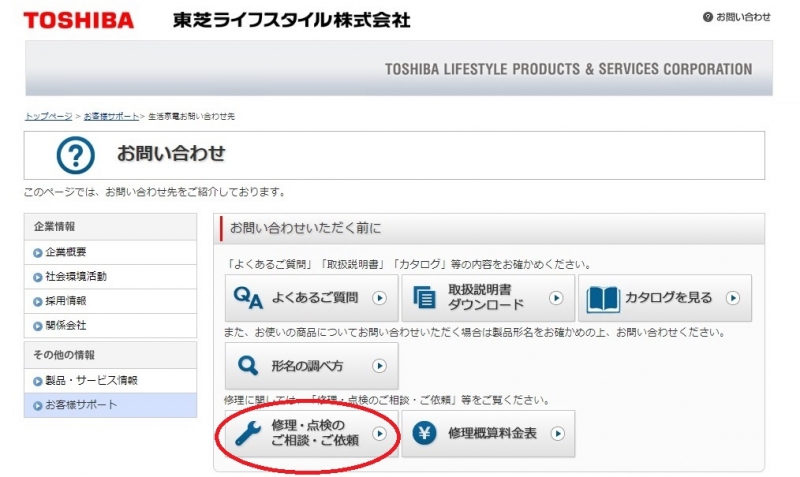Click bullet icon next to sidebar お客様サポート
Viewport: 800px width, 477px height.
coord(37,406)
